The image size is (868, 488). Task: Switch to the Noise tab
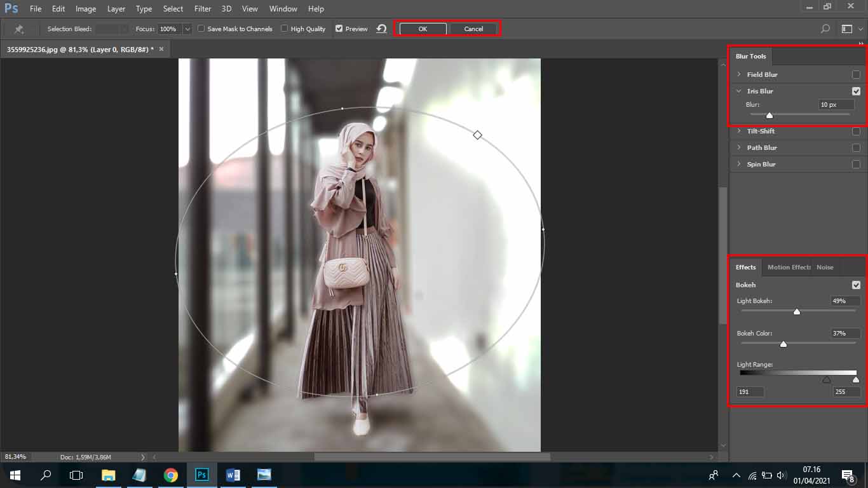tap(825, 267)
